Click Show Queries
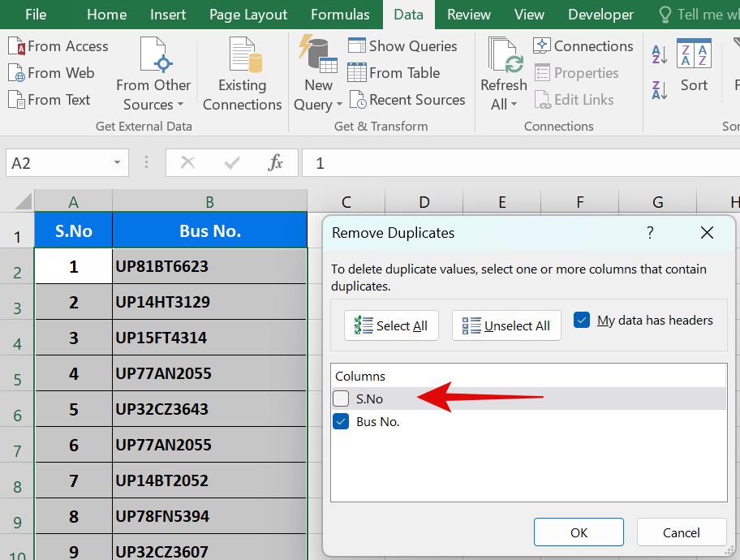This screenshot has height=560, width=740. pos(402,46)
